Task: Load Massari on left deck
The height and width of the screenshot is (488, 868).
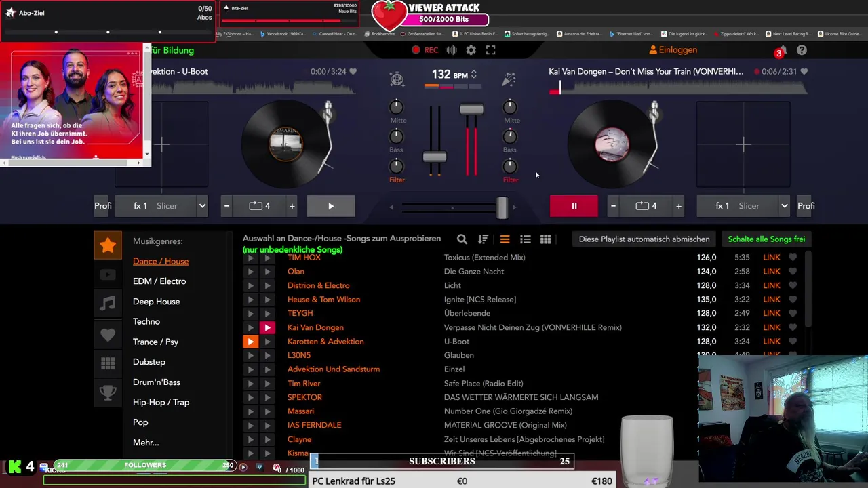Action: coord(250,411)
